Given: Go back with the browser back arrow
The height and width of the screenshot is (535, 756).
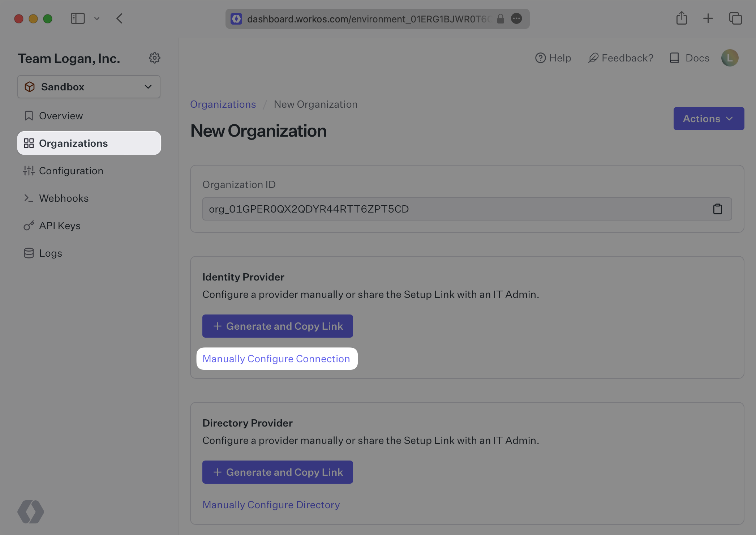Looking at the screenshot, I should [x=120, y=18].
